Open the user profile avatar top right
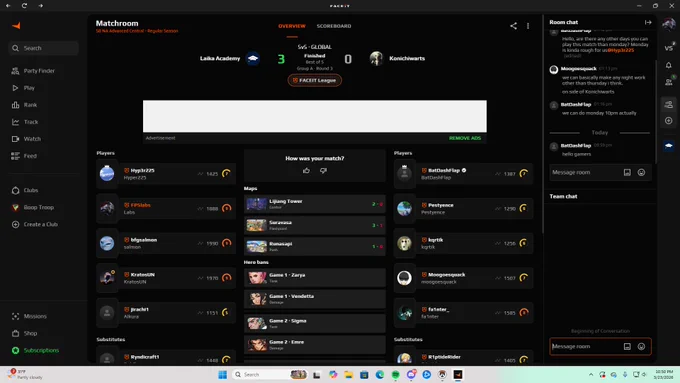The width and height of the screenshot is (680, 383). tap(668, 24)
